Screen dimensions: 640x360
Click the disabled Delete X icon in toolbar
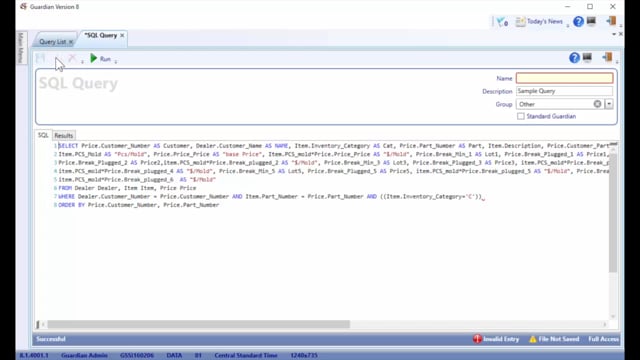[72, 58]
